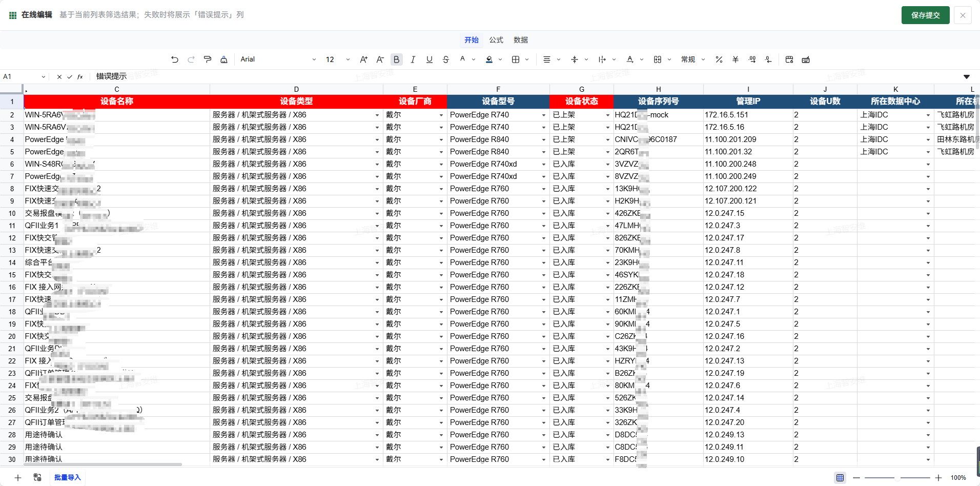Click the text rotation icon
The width and height of the screenshot is (980, 486).
(x=630, y=59)
